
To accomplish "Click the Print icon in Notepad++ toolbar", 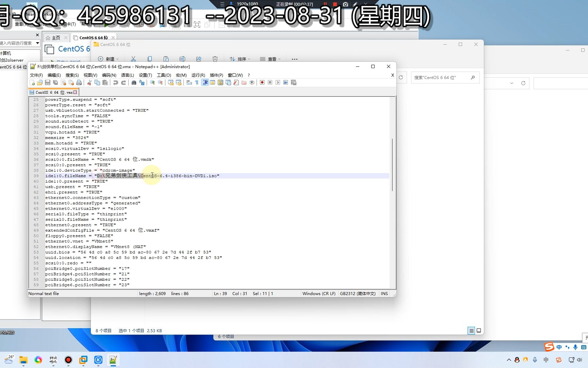I will coord(79,82).
